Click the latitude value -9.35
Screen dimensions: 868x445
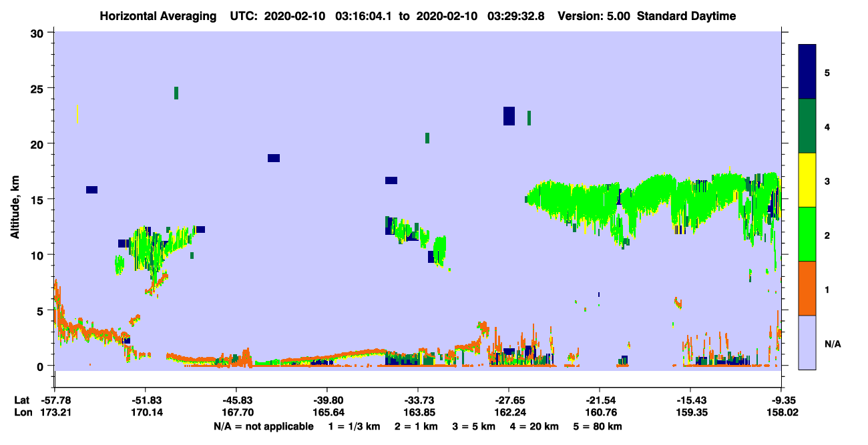[x=784, y=400]
